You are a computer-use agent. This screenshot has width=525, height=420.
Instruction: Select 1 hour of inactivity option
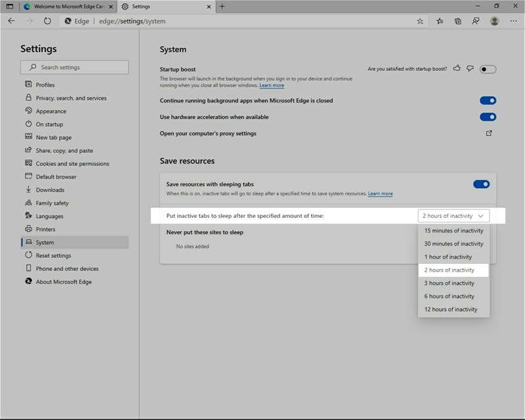point(453,257)
